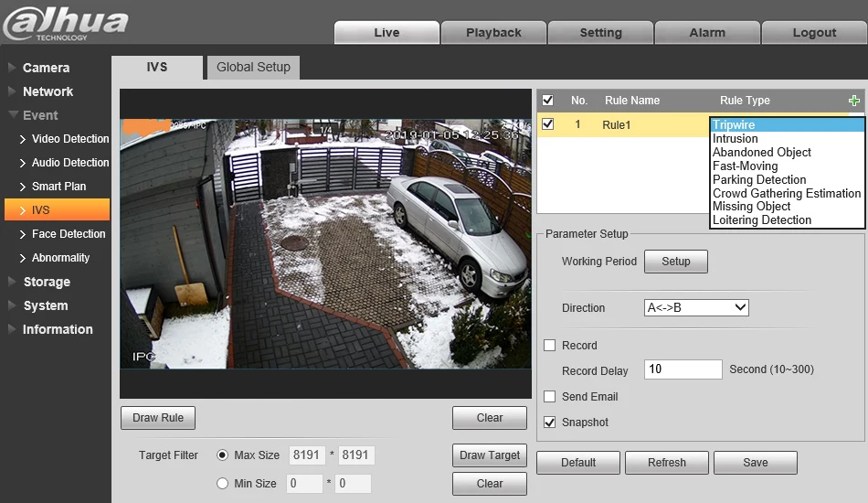
Task: Click the Min Size height field
Action: click(354, 483)
